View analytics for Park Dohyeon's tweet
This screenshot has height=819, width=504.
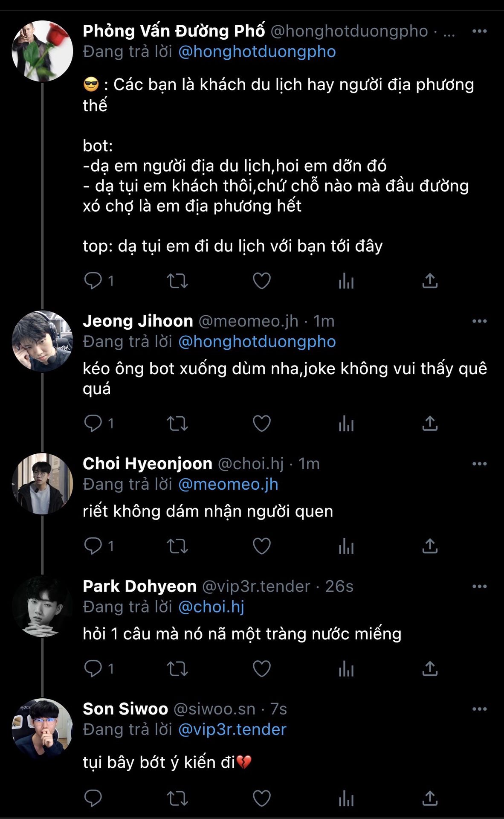[346, 668]
